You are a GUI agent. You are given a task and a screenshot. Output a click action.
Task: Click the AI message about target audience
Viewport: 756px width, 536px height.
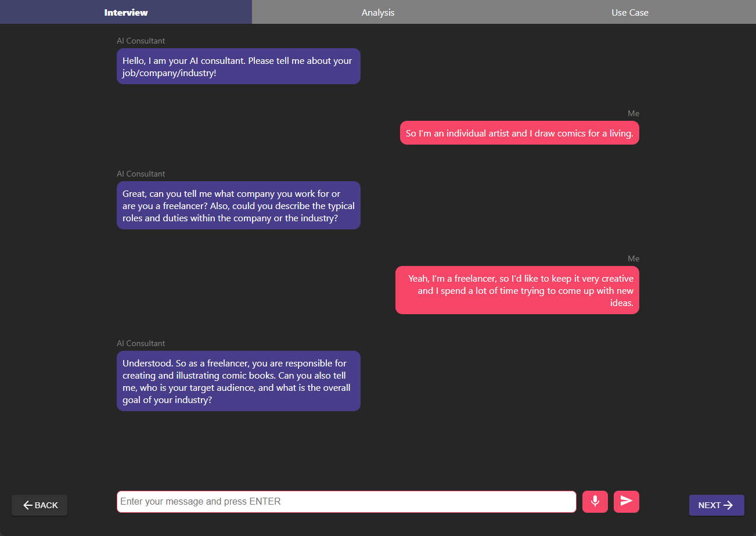(x=239, y=381)
